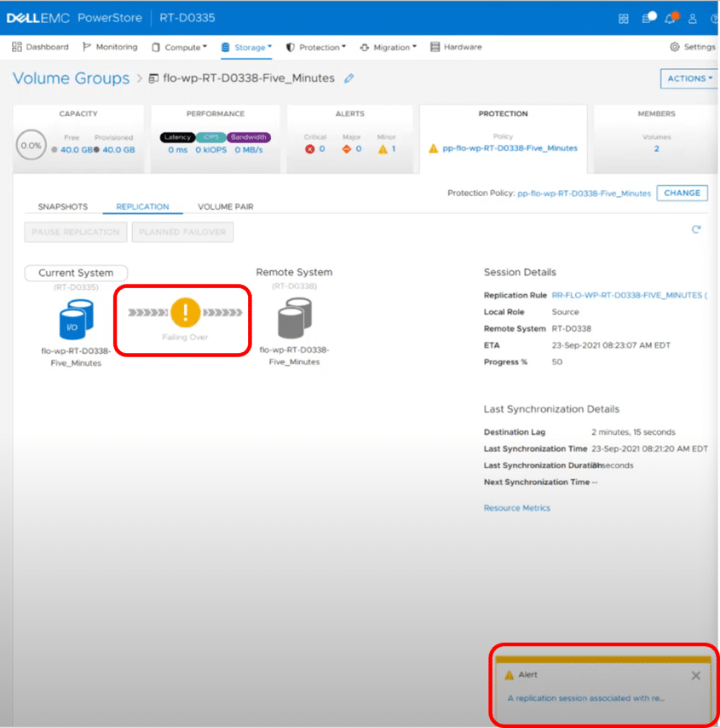This screenshot has height=728, width=720.
Task: Open the Hardware menu item
Action: [456, 47]
